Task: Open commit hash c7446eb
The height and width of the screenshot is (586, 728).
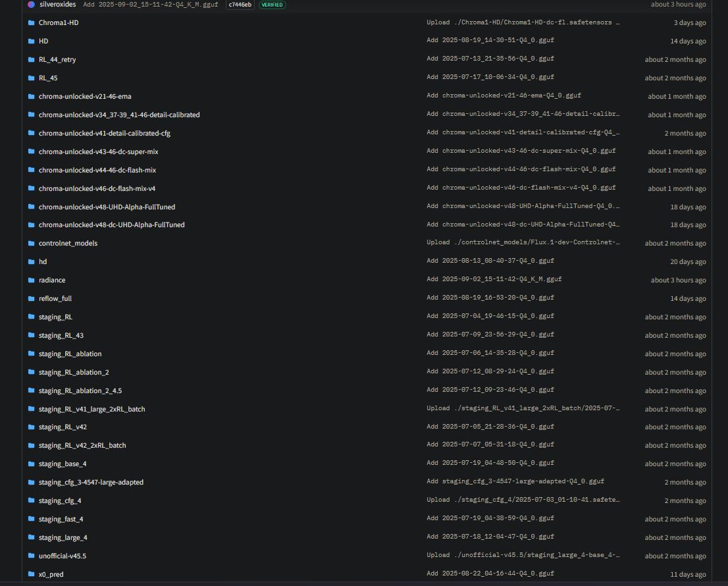Action: pyautogui.click(x=240, y=5)
